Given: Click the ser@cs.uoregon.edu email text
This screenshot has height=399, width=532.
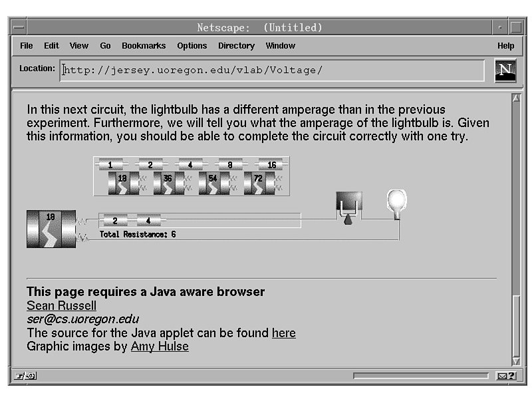Looking at the screenshot, I should 82,319.
